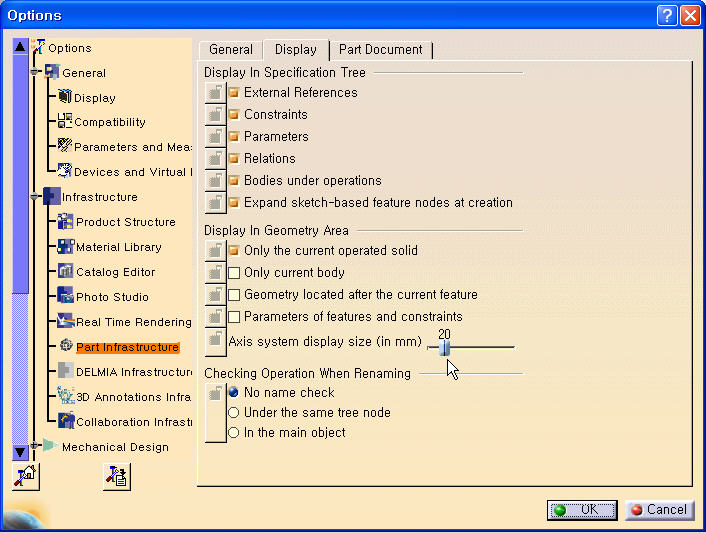This screenshot has height=533, width=706.
Task: Collapse the Infrastructure tree node
Action: pyautogui.click(x=35, y=197)
